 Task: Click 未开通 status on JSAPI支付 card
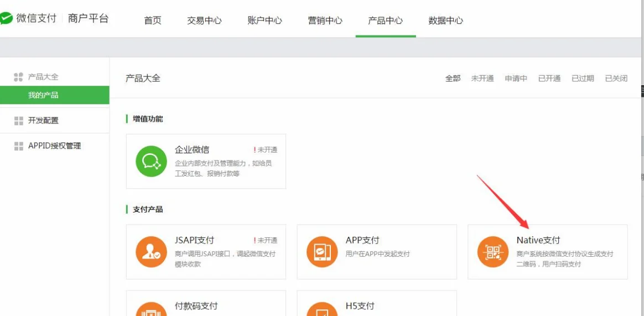tap(266, 240)
